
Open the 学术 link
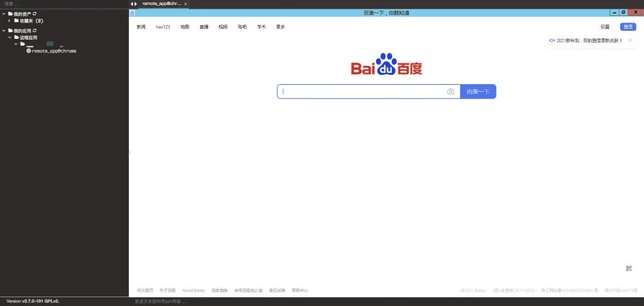[262, 27]
